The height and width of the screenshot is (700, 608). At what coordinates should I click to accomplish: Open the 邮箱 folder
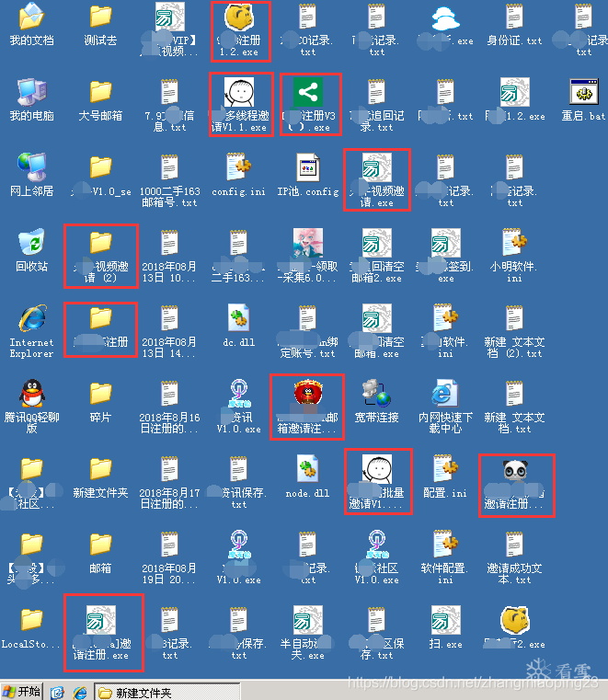tap(100, 553)
